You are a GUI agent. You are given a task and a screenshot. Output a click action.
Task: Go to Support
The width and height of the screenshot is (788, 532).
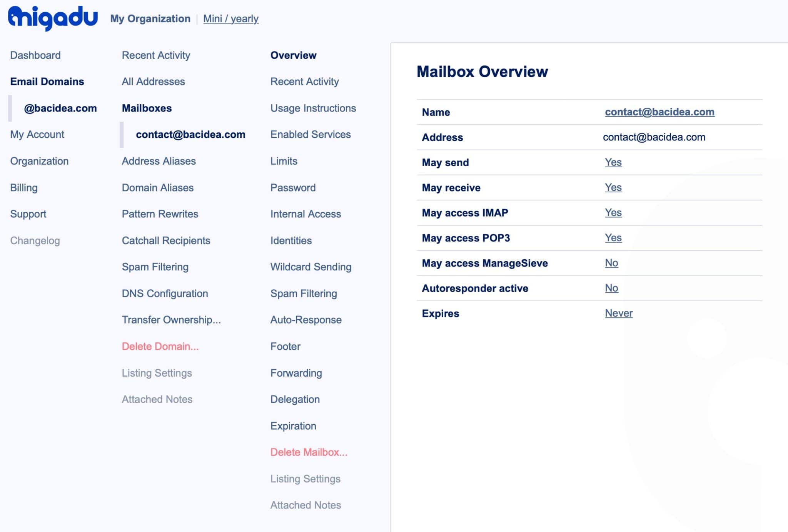click(28, 214)
